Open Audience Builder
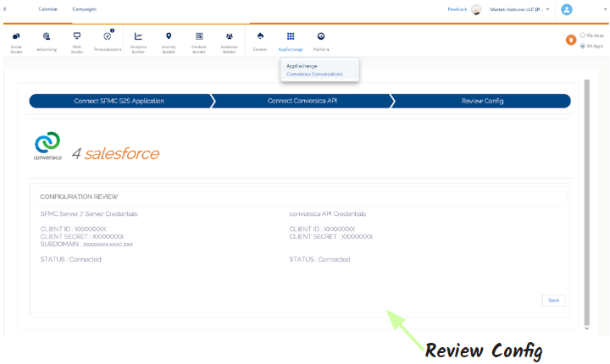The height and width of the screenshot is (364, 610). (229, 42)
